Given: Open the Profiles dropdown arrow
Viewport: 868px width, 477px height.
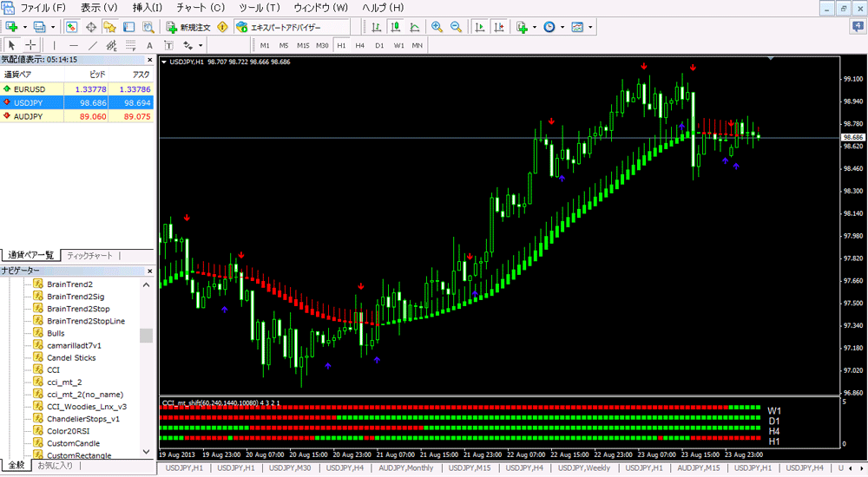Looking at the screenshot, I should coord(53,27).
